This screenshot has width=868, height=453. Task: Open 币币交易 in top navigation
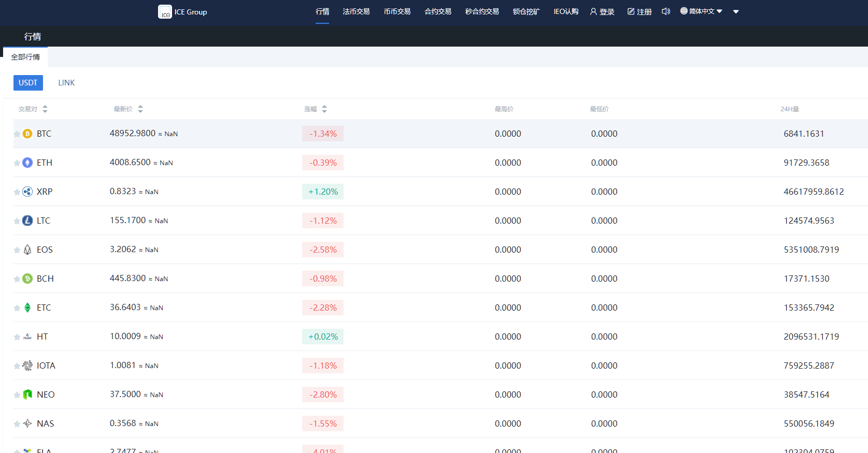[397, 11]
